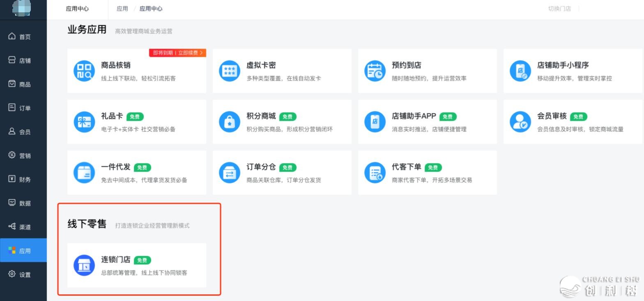Open 虚拟卡密 app title
644x301 pixels.
coord(261,65)
